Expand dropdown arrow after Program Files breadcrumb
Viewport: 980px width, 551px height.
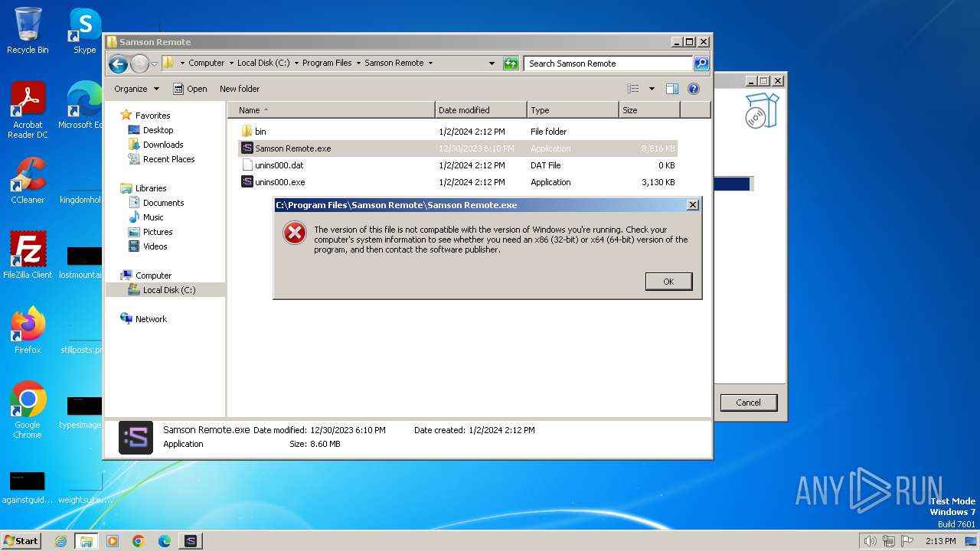tap(358, 64)
